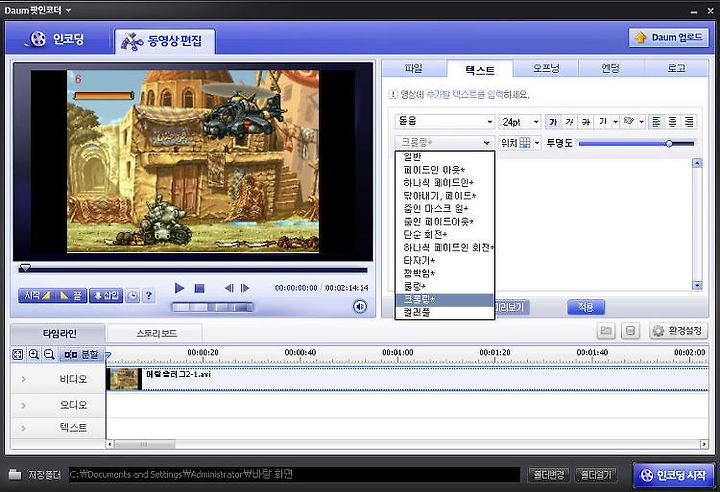720x492 pixels.
Task: Open the text color dropdown arrow
Action: click(615, 122)
